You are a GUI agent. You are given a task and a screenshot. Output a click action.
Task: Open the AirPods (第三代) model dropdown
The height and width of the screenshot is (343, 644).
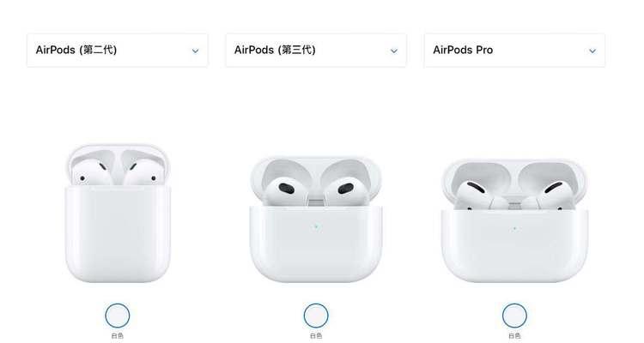coord(316,51)
